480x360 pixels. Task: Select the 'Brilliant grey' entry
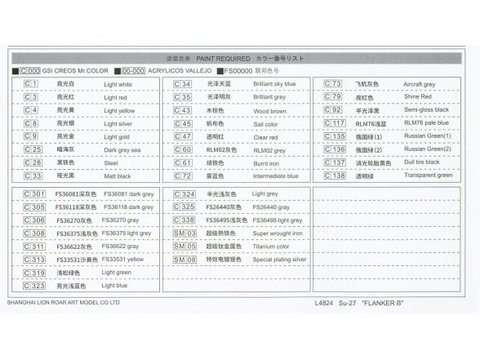pos(269,97)
